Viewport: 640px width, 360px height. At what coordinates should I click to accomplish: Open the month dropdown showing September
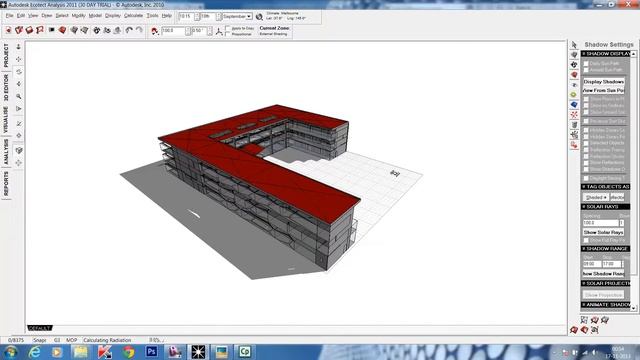(x=237, y=16)
